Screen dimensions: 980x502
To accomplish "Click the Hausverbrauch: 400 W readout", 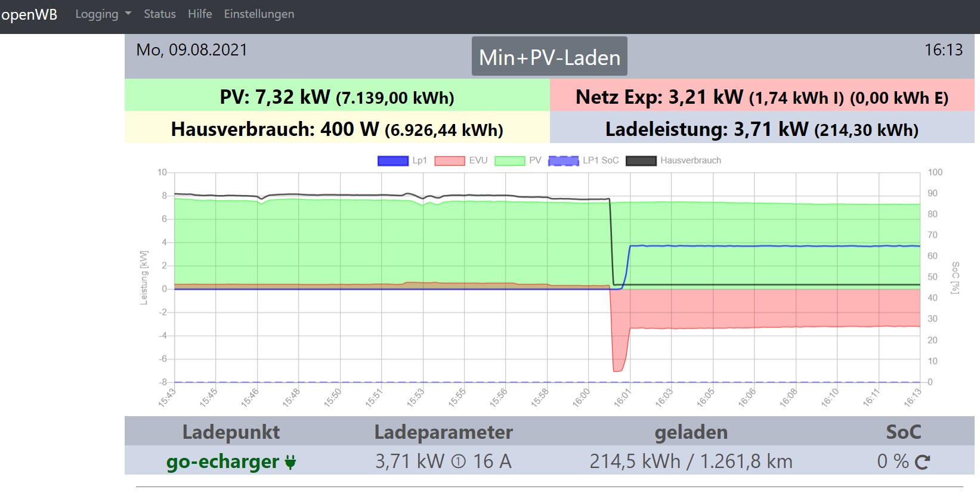I will point(337,128).
